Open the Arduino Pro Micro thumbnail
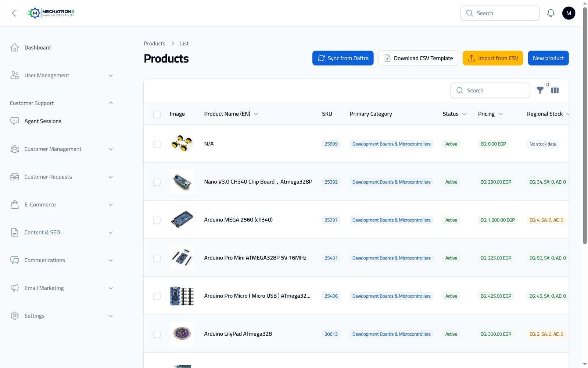Screen dimensions: 588x368 (x=182, y=296)
